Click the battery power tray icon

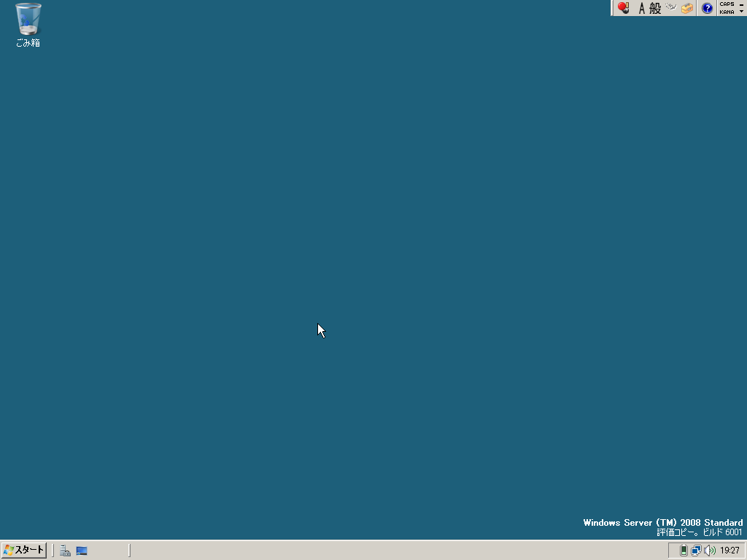click(683, 551)
